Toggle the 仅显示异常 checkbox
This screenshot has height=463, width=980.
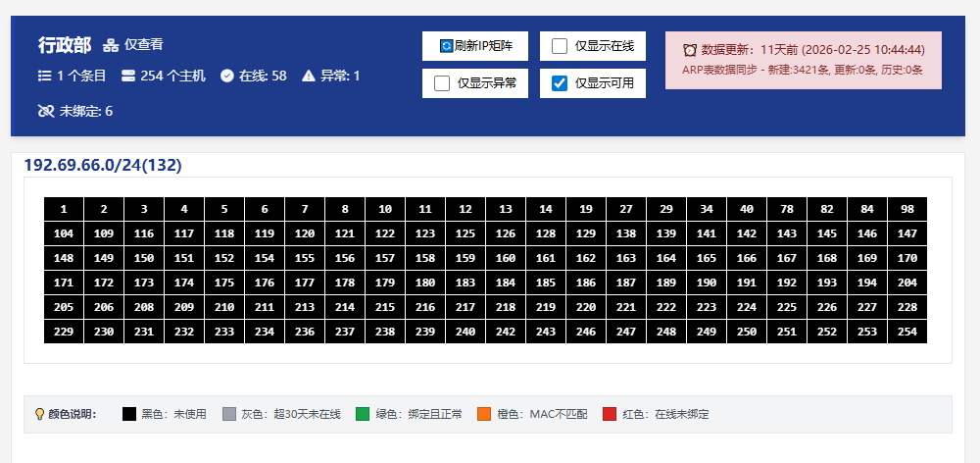coord(442,83)
